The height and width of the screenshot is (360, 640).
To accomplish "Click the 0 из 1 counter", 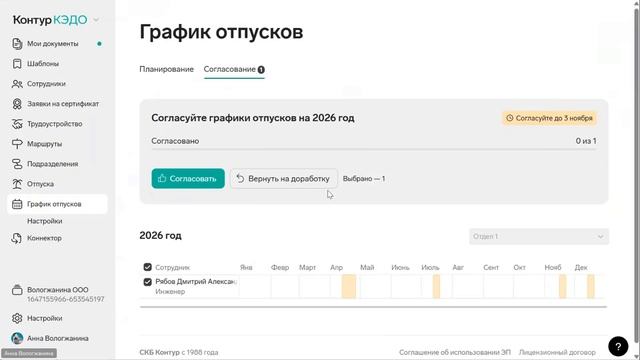I will point(586,141).
